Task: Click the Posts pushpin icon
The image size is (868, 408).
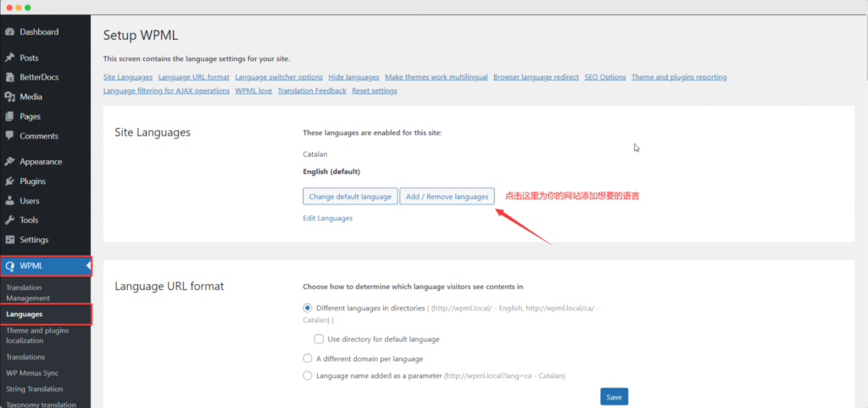Action: [9, 58]
